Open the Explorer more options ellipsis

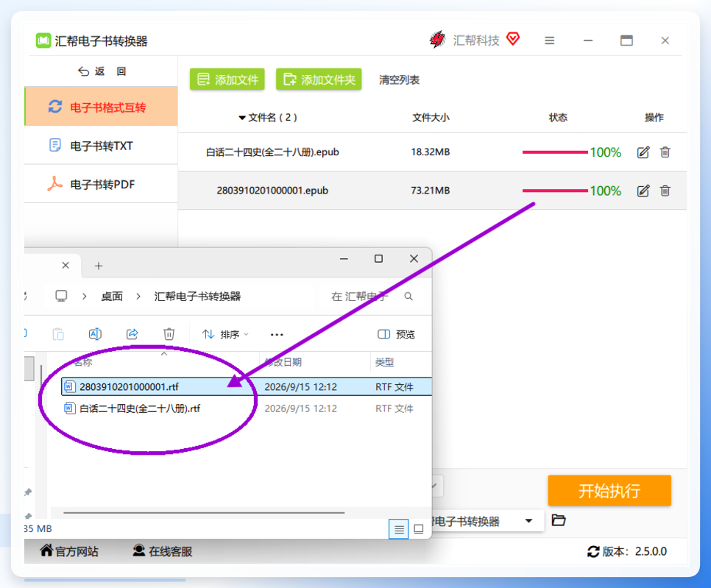coord(277,335)
